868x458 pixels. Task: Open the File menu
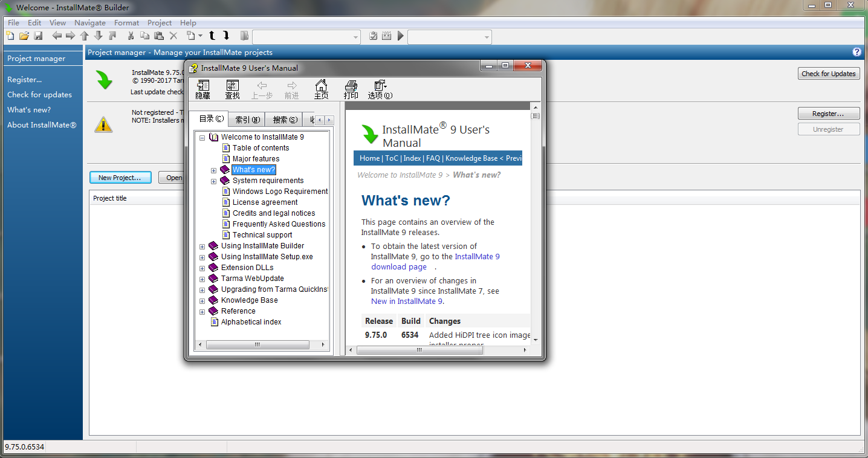pyautogui.click(x=13, y=22)
